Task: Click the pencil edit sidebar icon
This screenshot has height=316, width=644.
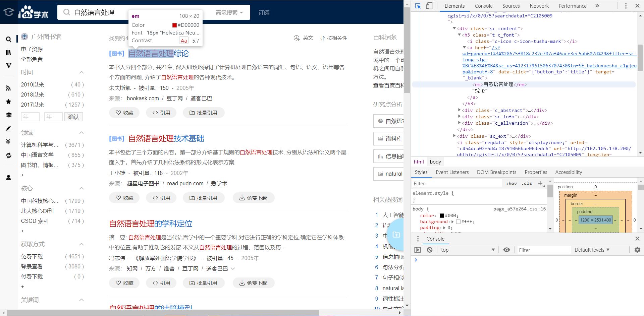Action: coord(9,128)
